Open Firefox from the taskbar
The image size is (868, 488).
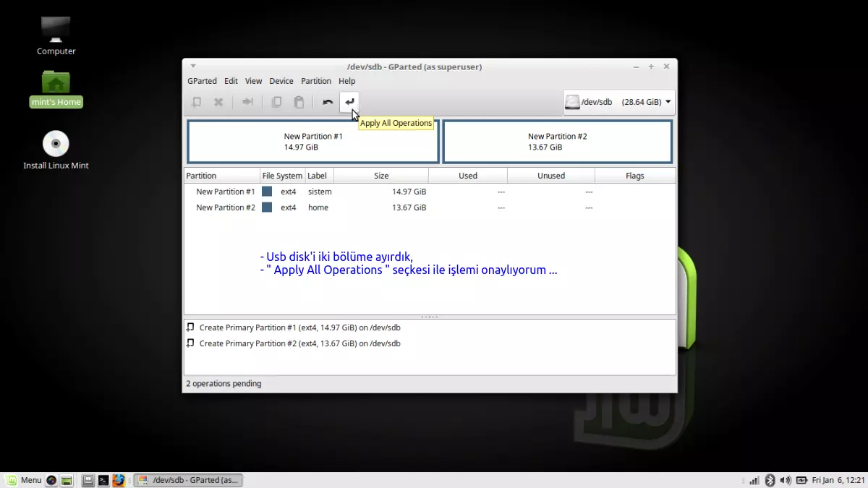[x=119, y=480]
